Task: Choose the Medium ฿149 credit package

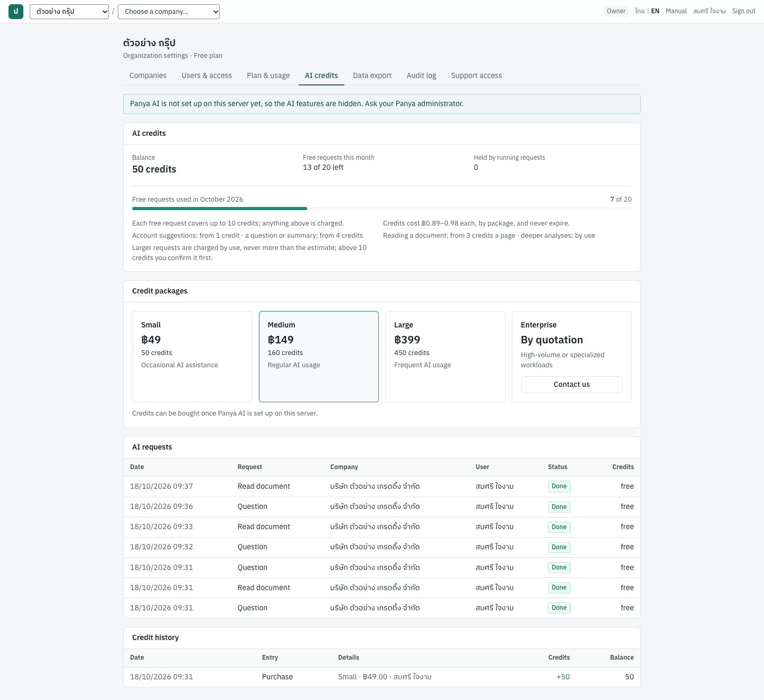Action: point(319,357)
